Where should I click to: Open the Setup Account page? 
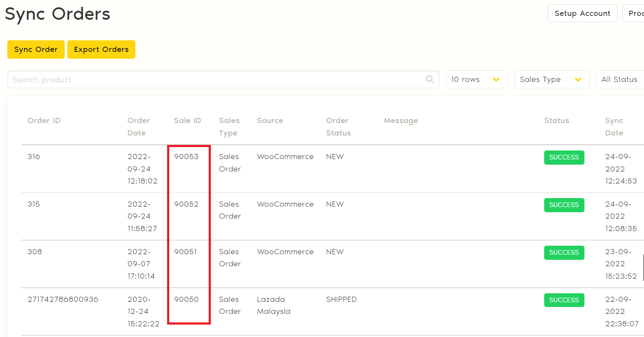pos(582,13)
